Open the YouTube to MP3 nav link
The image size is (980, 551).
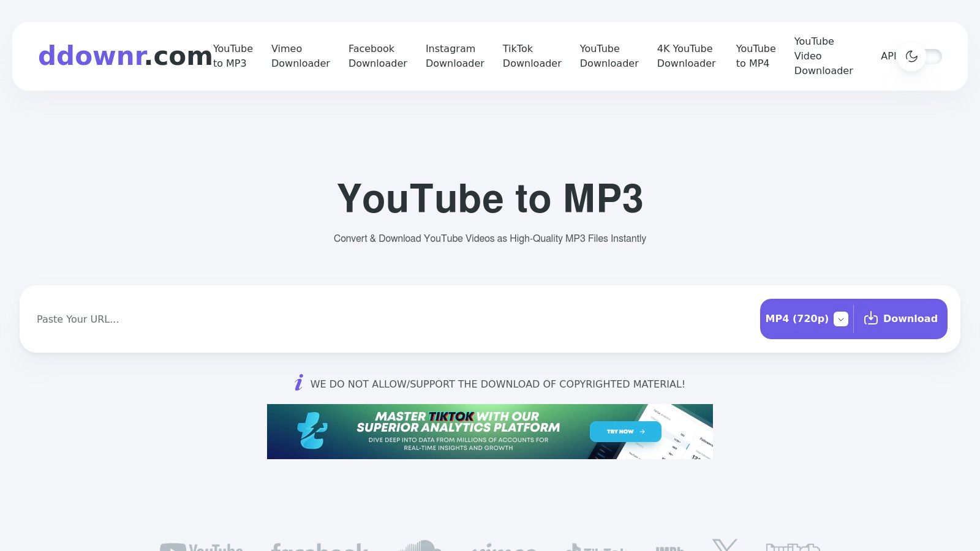click(x=233, y=56)
